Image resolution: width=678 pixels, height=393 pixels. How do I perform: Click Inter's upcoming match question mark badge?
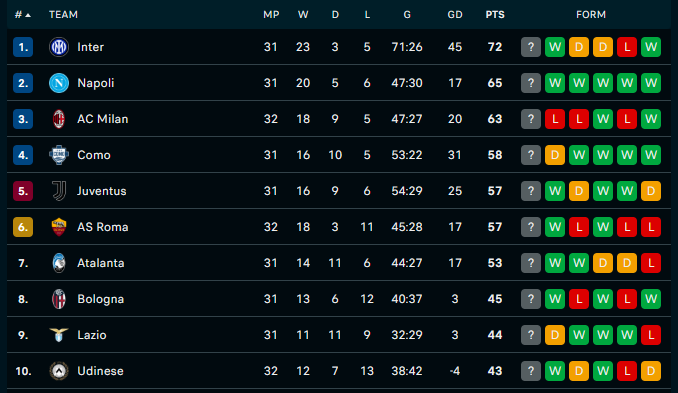[531, 47]
